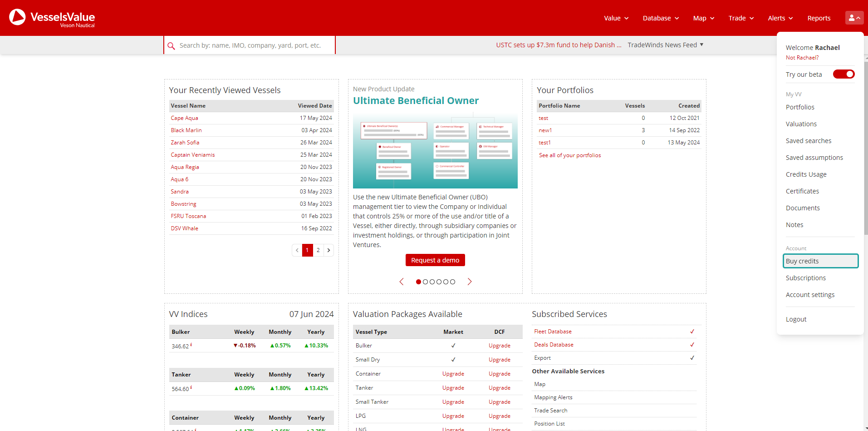This screenshot has width=868, height=431.
Task: Open TradeWinds News Feed dropdown
Action: click(665, 45)
